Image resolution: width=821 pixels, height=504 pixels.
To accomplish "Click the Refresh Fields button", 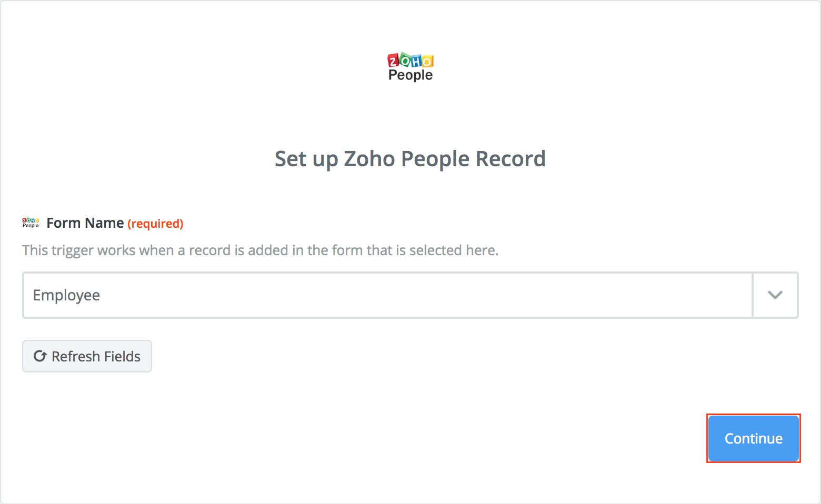I will click(87, 356).
